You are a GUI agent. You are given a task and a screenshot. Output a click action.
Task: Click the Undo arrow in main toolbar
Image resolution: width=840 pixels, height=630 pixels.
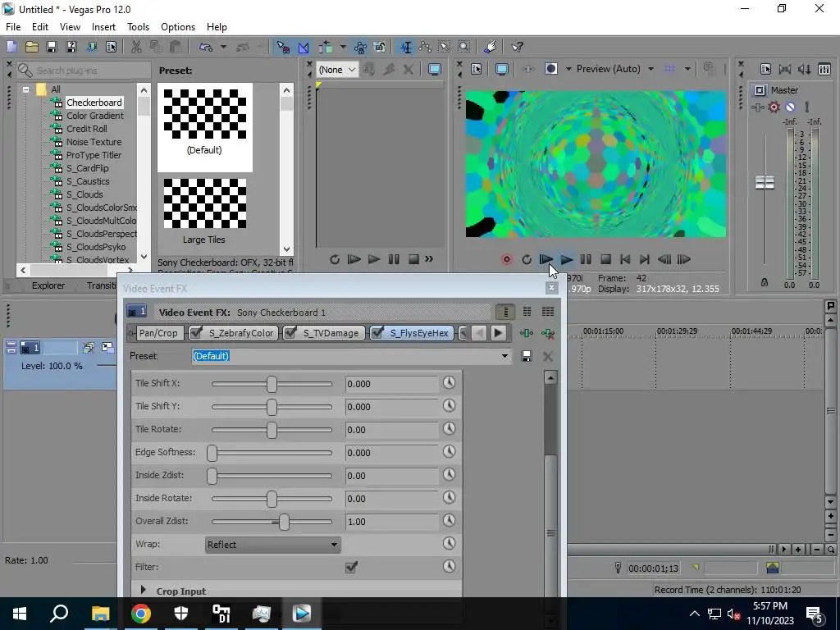[205, 47]
